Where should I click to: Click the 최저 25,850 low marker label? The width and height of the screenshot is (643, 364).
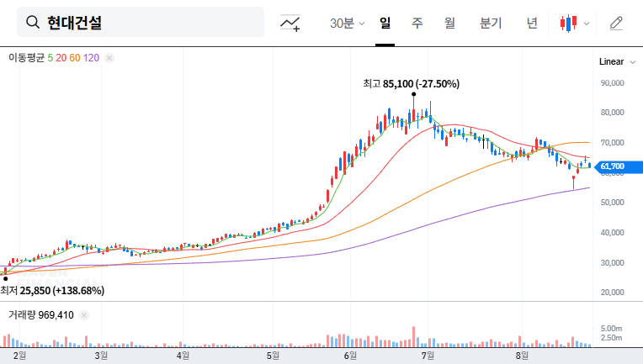[52, 291]
